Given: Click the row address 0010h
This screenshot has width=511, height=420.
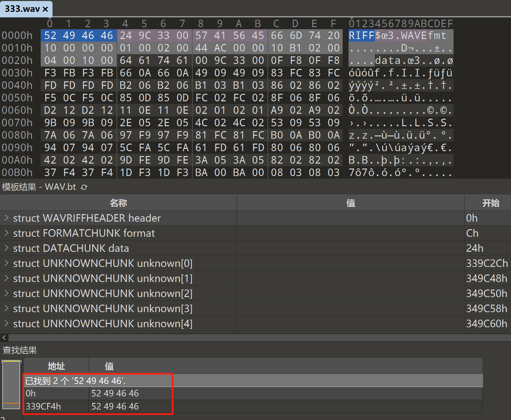Looking at the screenshot, I should [17, 48].
